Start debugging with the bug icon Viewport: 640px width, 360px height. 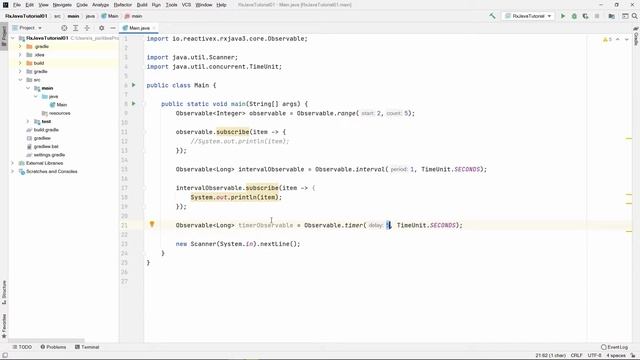pyautogui.click(x=574, y=16)
